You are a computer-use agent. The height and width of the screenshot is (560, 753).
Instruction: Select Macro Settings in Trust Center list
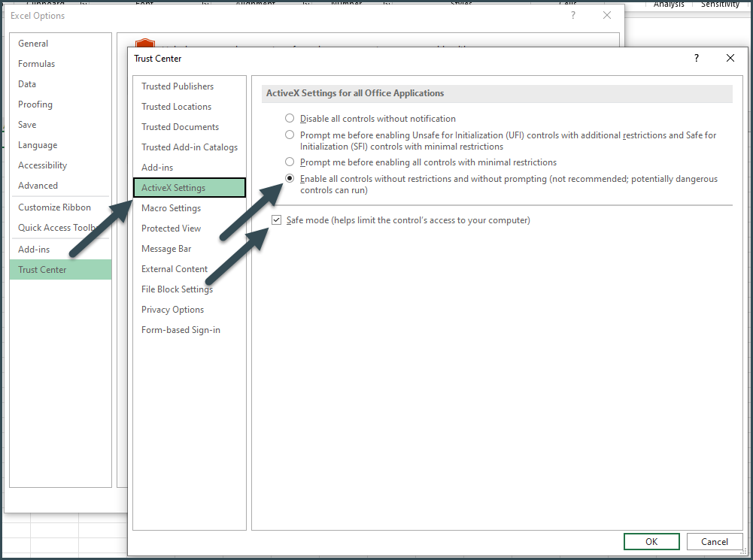coord(171,207)
